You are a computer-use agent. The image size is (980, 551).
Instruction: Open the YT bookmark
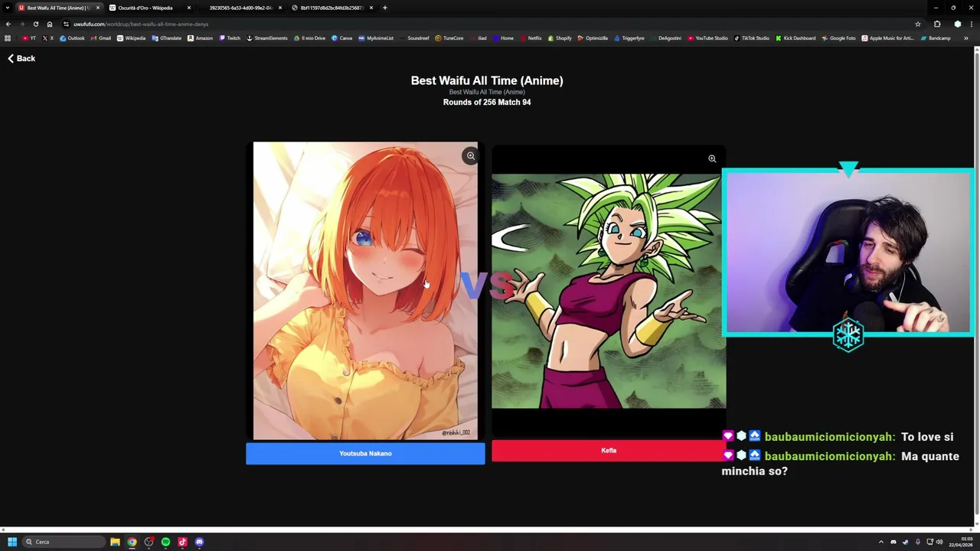pyautogui.click(x=29, y=38)
